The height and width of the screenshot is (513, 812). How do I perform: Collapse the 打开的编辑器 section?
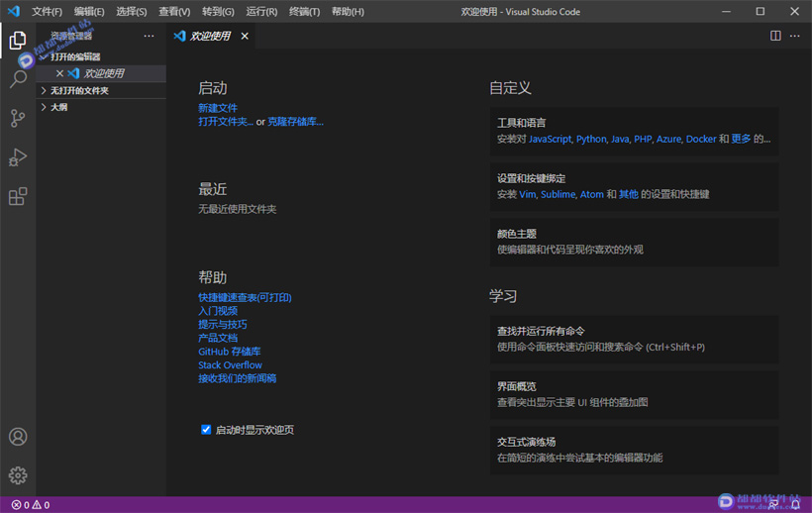pos(101,56)
